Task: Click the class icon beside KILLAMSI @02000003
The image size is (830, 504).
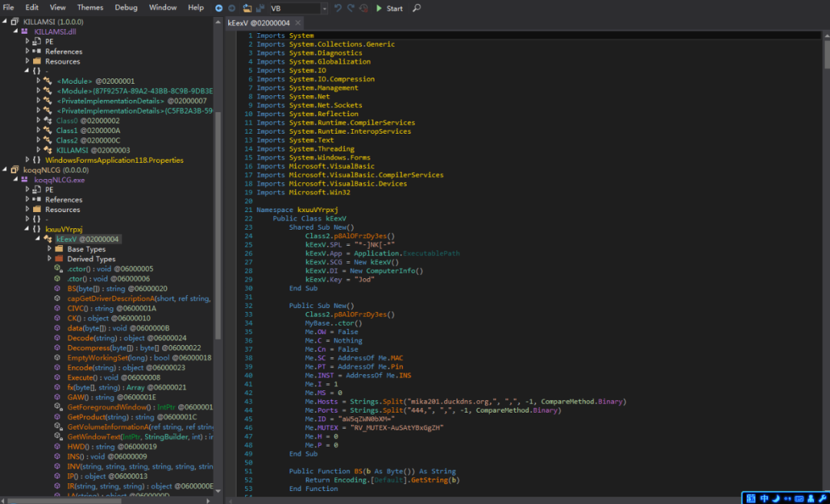Action: point(48,151)
